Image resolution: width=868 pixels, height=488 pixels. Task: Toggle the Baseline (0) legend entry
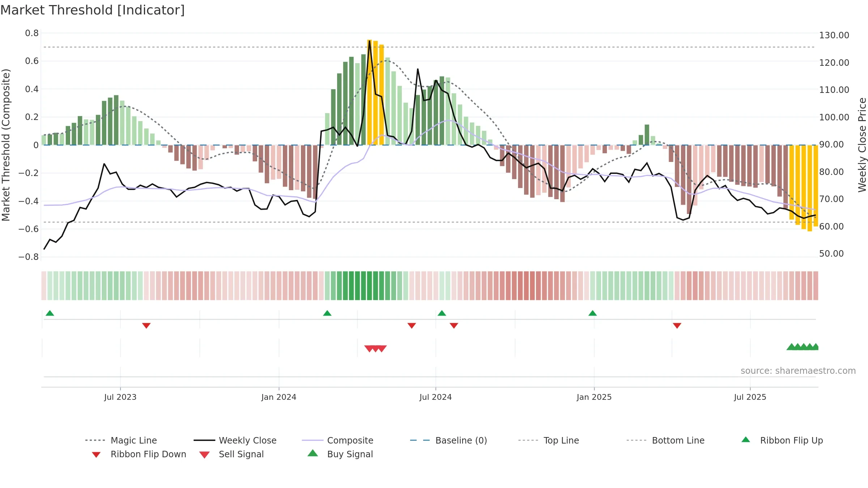[x=448, y=440]
